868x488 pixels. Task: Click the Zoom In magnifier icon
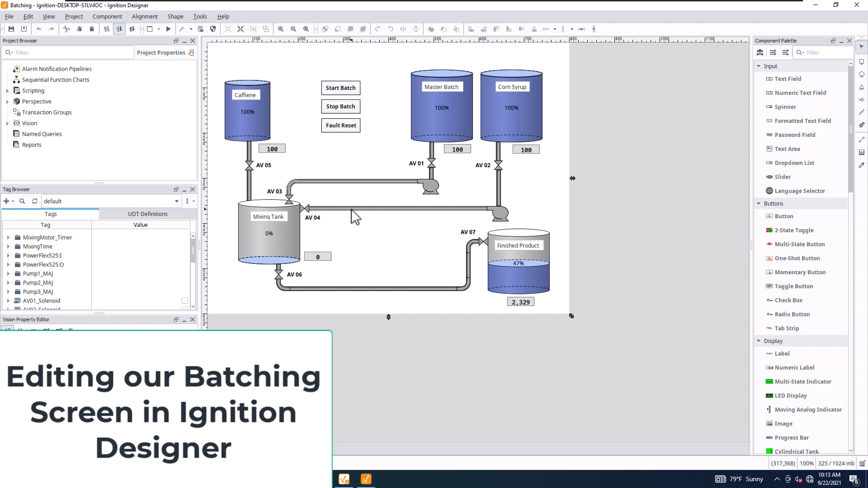click(x=281, y=29)
